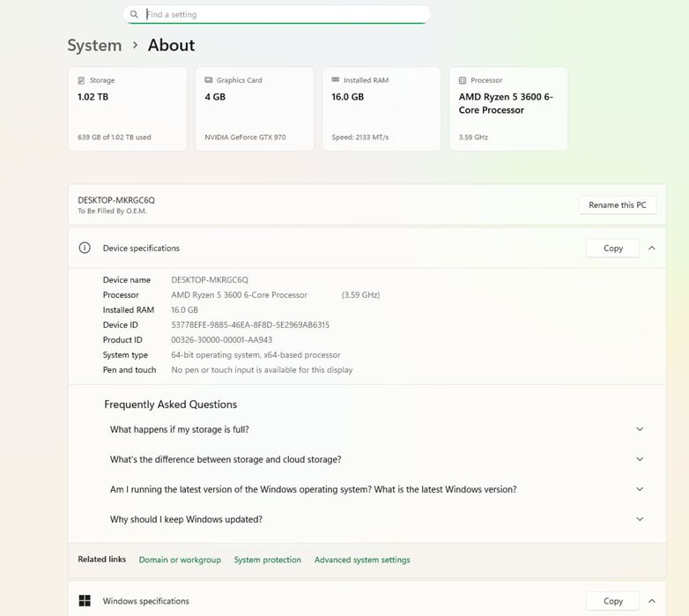Open the Storage 1.02 TB card

[128, 109]
